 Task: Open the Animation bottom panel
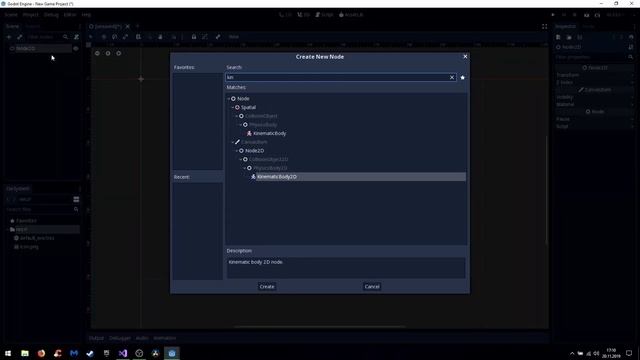point(164,338)
